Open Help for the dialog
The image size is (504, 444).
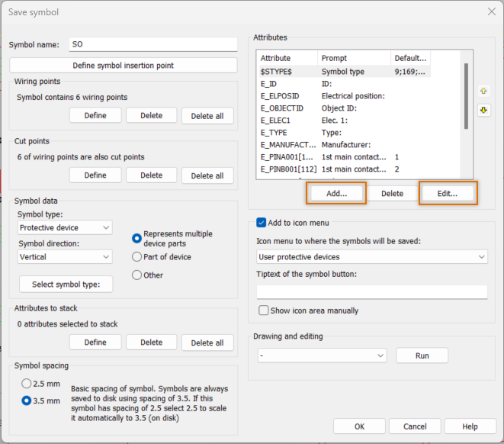(x=470, y=426)
